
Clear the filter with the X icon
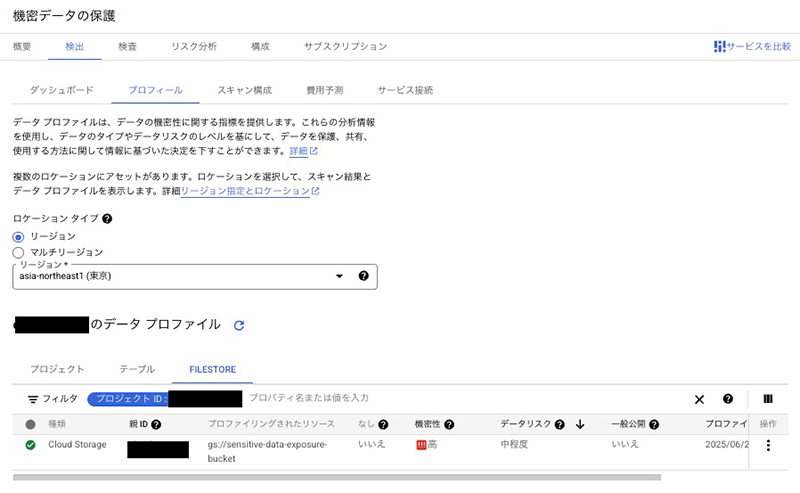coord(699,399)
